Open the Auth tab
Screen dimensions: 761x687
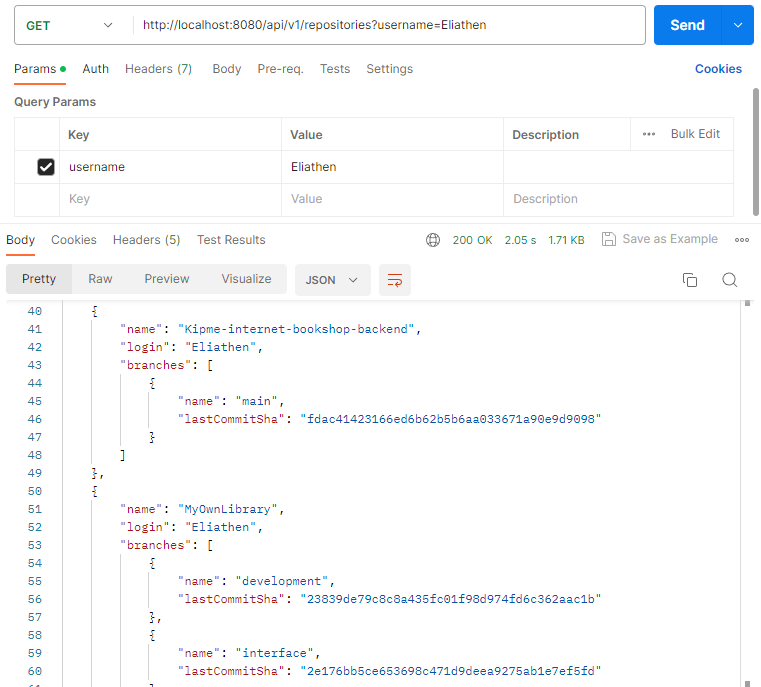point(96,69)
